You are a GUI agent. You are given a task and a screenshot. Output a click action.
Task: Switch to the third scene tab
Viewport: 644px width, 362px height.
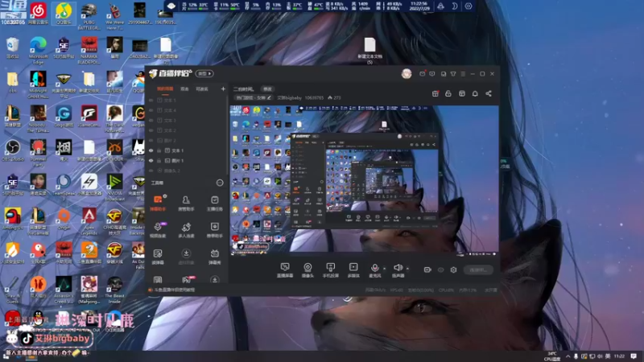point(202,88)
